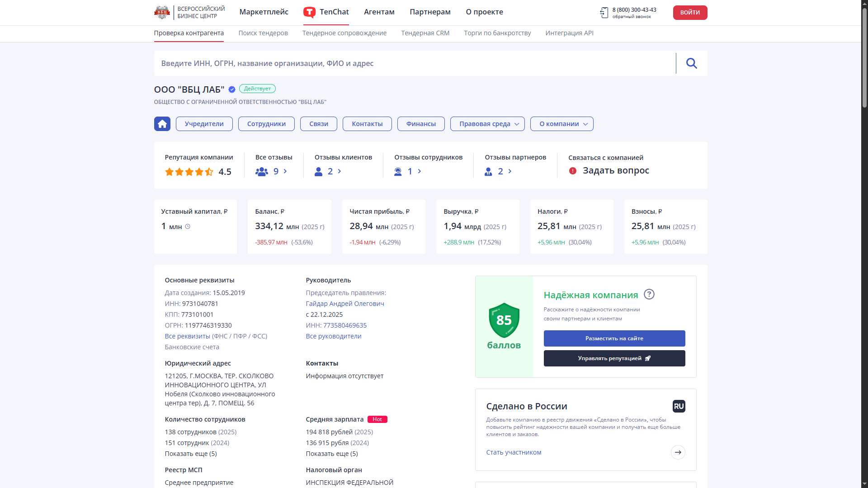868x488 pixels.
Task: Open the Сотрудники section button
Action: pyautogui.click(x=266, y=124)
